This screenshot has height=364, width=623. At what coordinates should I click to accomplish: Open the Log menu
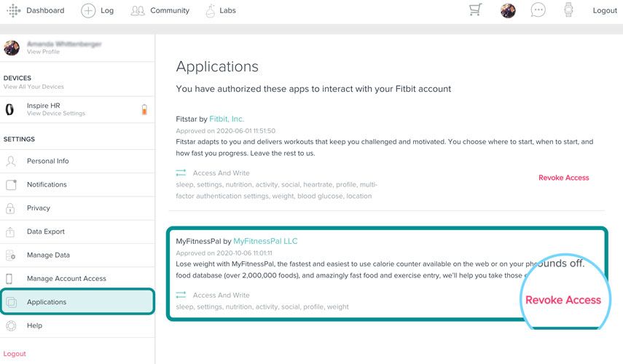point(98,10)
